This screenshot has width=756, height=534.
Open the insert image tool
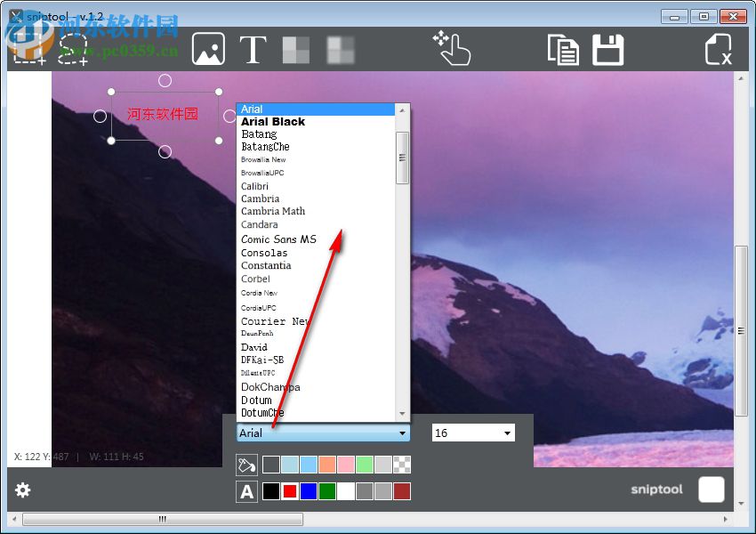(208, 49)
